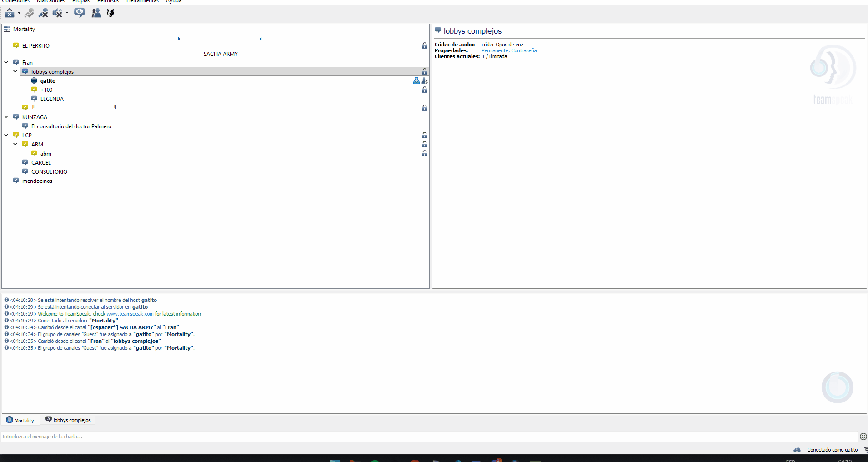
Task: Mute your speakers
Action: pyautogui.click(x=58, y=13)
